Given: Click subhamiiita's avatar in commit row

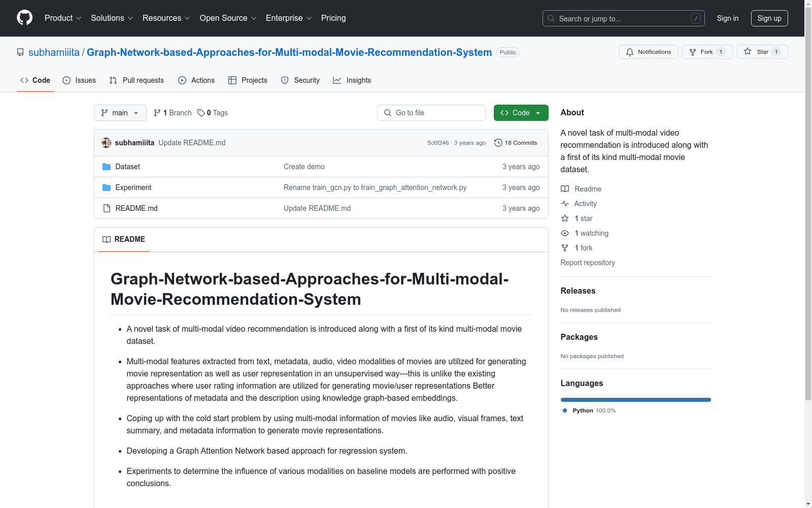Looking at the screenshot, I should coord(106,143).
